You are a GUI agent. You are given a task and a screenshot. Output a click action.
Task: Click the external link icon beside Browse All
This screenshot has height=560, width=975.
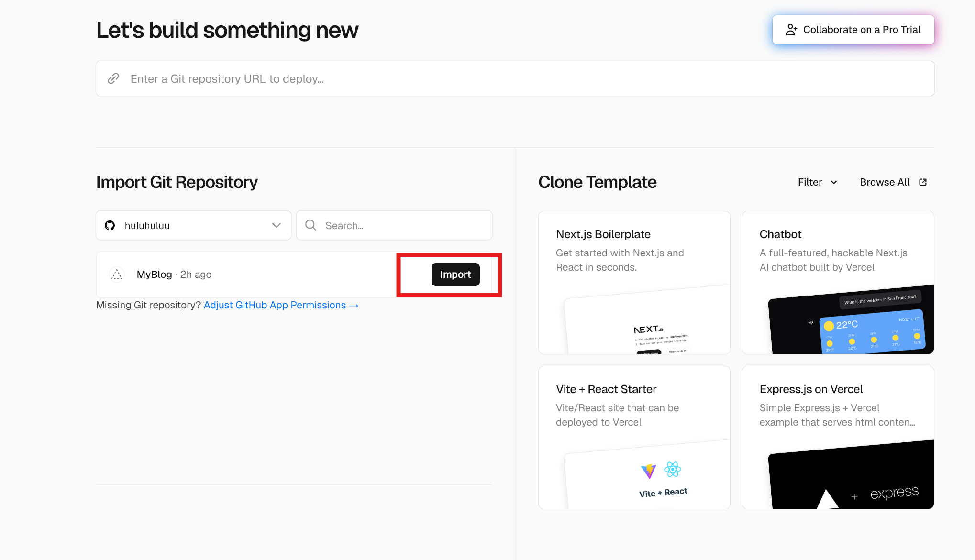tap(923, 182)
